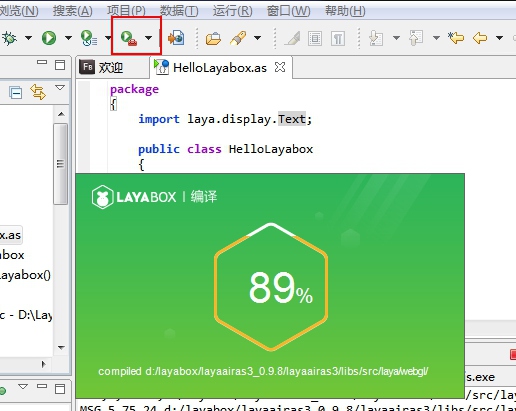Toggle Link with Editor arrows icon
This screenshot has height=411, width=516.
coord(38,92)
